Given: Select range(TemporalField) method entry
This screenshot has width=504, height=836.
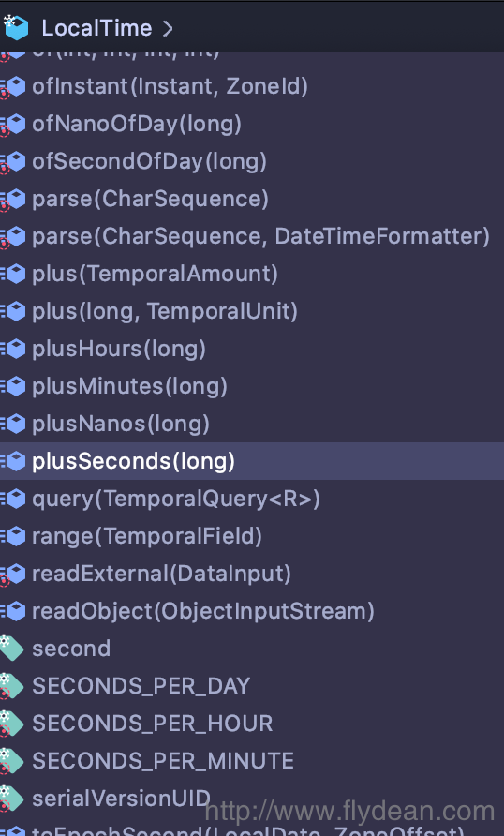Looking at the screenshot, I should pyautogui.click(x=252, y=536).
